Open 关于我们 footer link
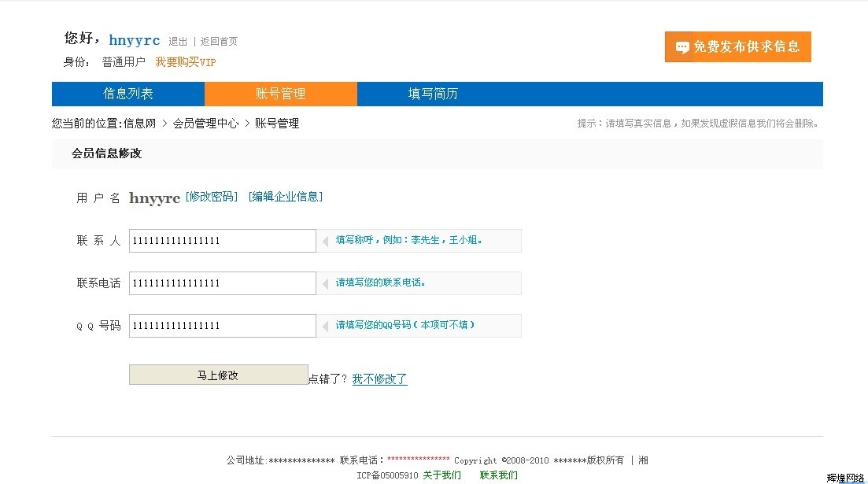Image resolution: width=868 pixels, height=484 pixels. tap(441, 475)
